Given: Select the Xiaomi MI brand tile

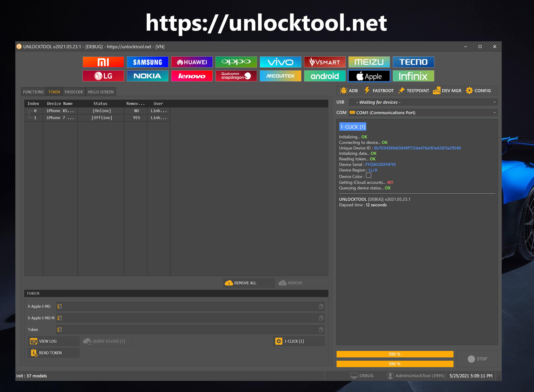Looking at the screenshot, I should tap(103, 62).
